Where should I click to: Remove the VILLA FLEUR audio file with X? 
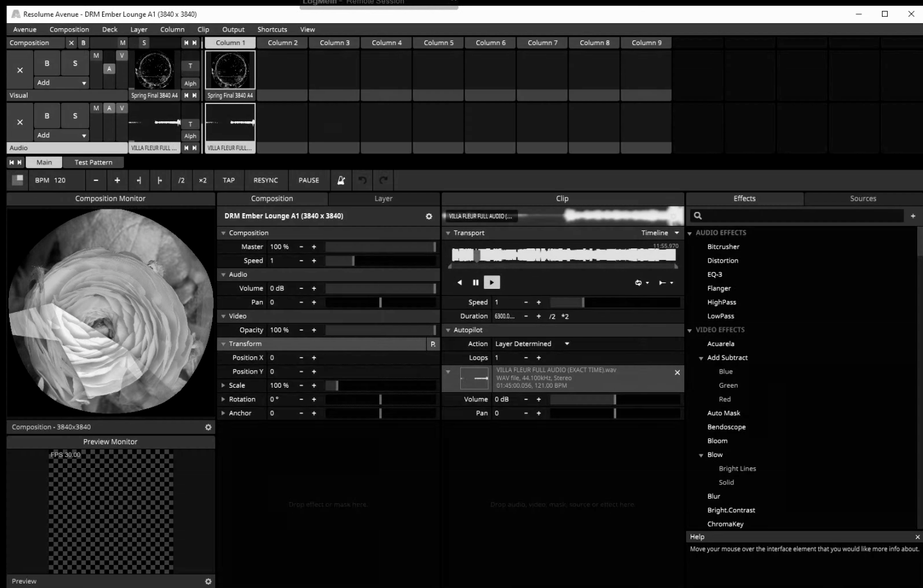click(677, 372)
